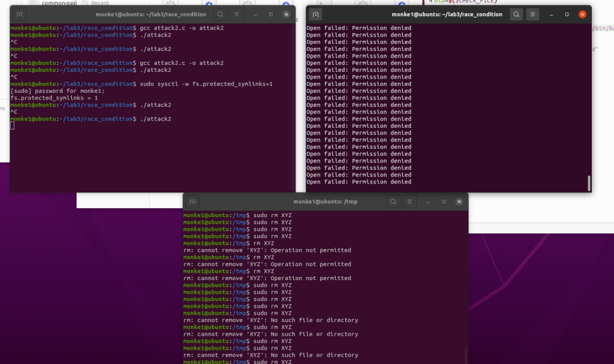
Task: Minimize the /tmp terminal window
Action: (x=428, y=201)
